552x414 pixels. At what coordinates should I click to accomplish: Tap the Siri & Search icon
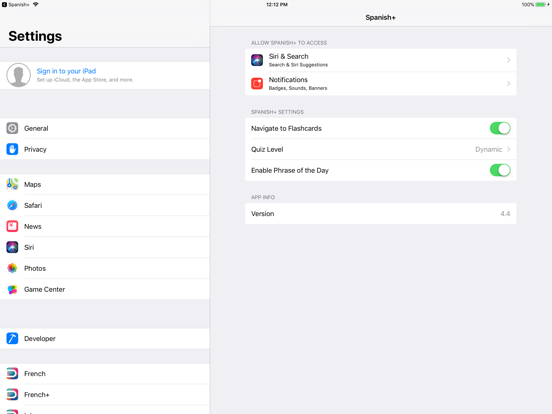click(x=257, y=60)
